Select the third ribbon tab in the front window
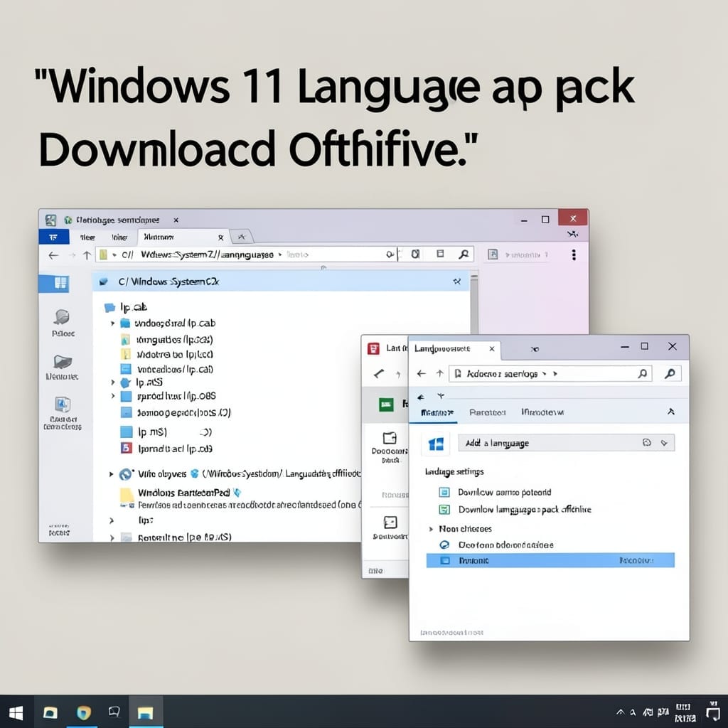Viewport: 728px width, 728px height. (x=542, y=412)
